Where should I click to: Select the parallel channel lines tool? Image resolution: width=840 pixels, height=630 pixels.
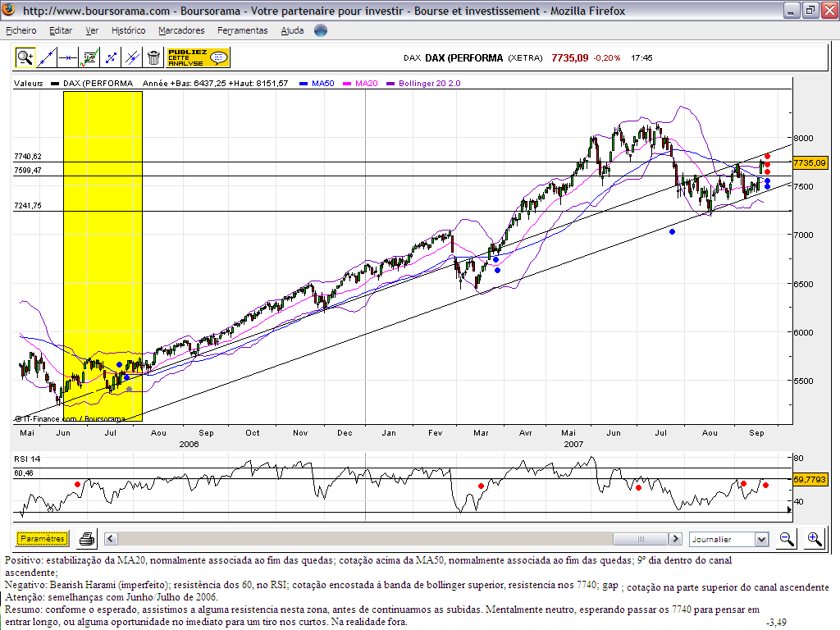tap(132, 57)
